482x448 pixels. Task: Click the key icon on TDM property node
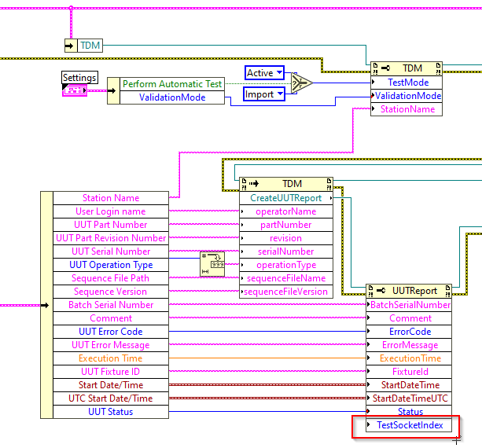tap(385, 68)
